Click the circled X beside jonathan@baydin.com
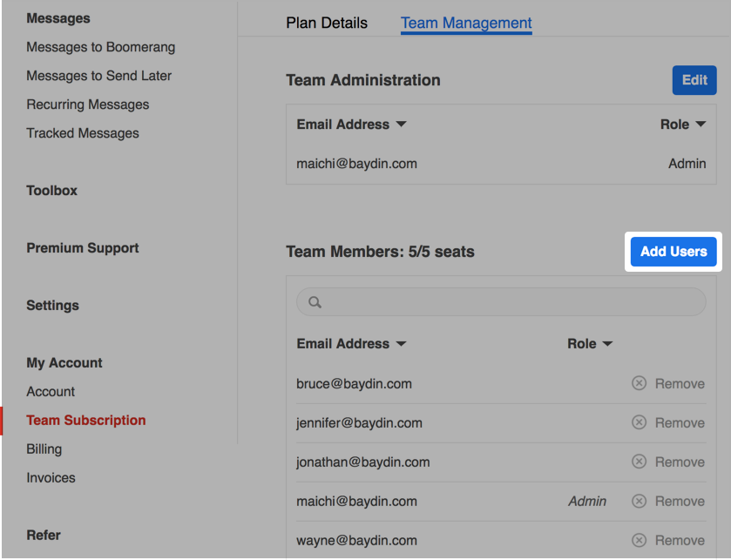731x560 pixels. tap(639, 462)
